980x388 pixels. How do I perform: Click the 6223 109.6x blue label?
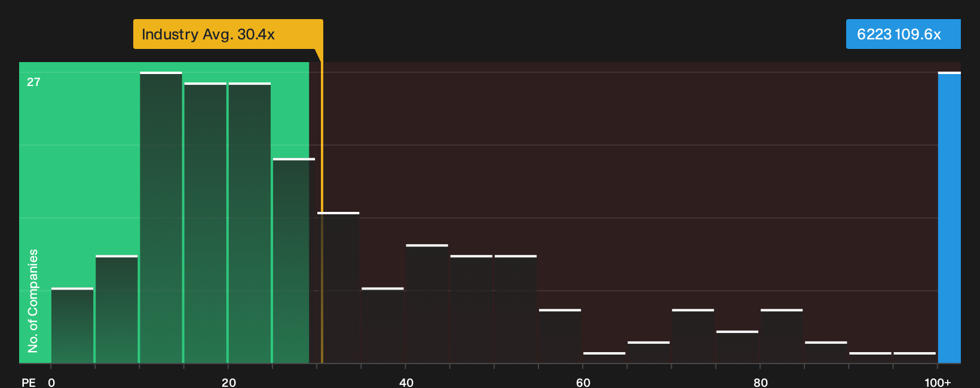click(x=903, y=34)
